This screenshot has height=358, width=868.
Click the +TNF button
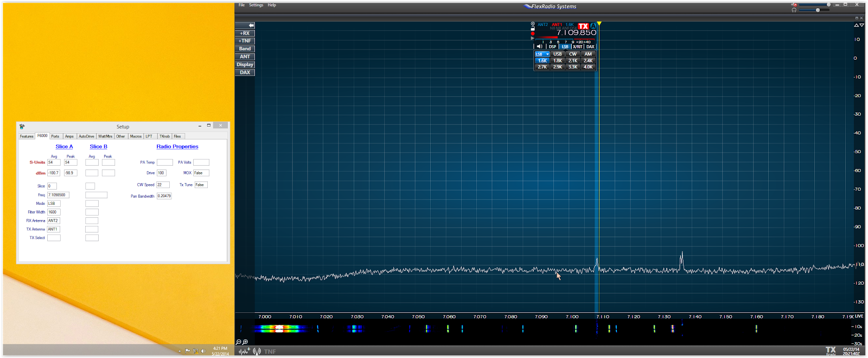pos(245,41)
